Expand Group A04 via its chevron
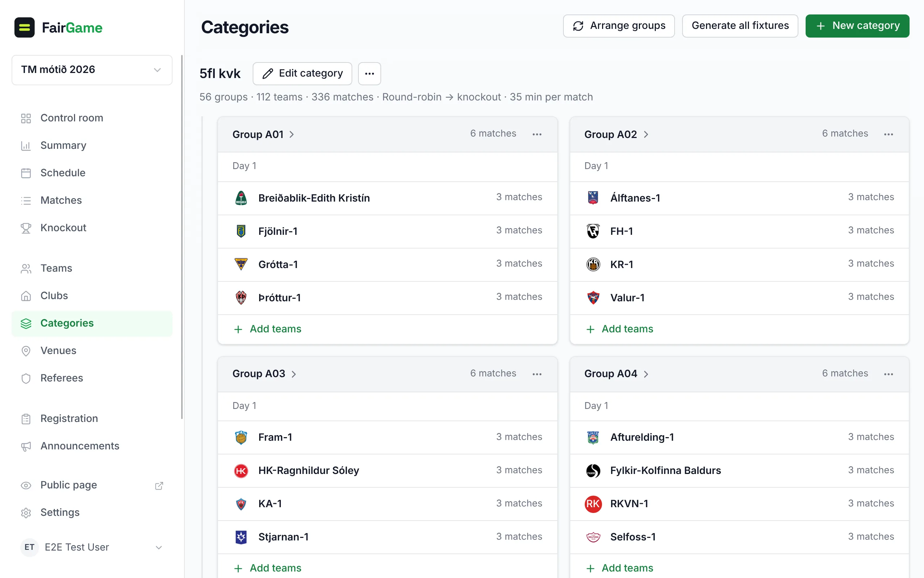The image size is (924, 578). 646,374
